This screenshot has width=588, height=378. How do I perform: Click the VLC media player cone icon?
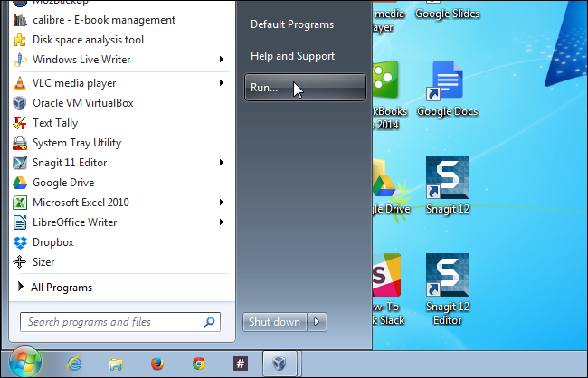[20, 83]
